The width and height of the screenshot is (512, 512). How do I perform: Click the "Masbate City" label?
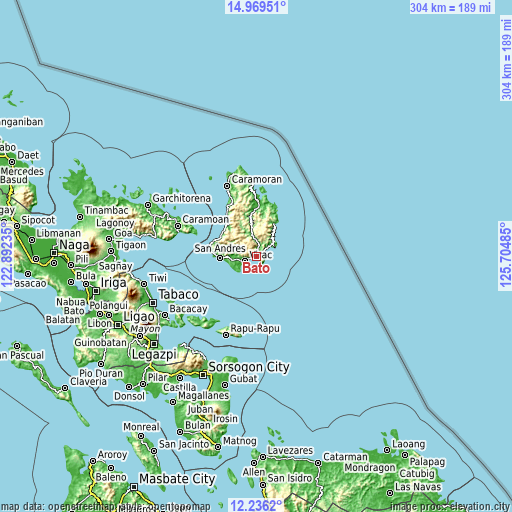177,479
